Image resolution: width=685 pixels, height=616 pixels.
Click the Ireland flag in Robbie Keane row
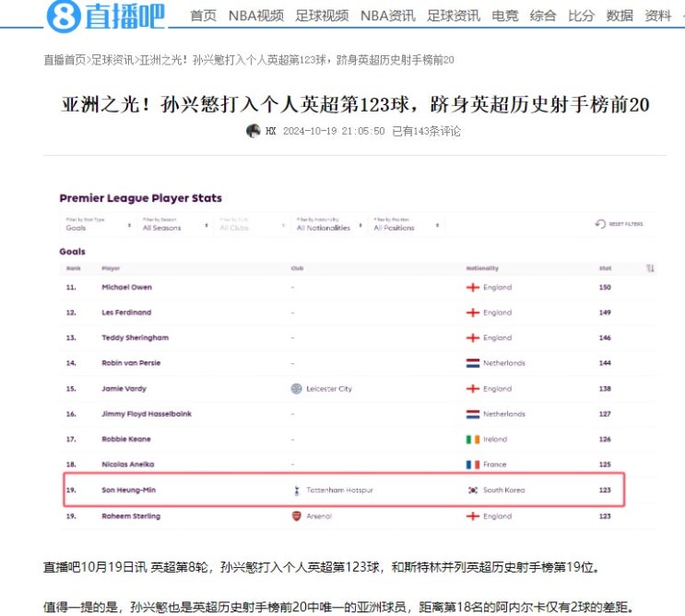(x=473, y=439)
